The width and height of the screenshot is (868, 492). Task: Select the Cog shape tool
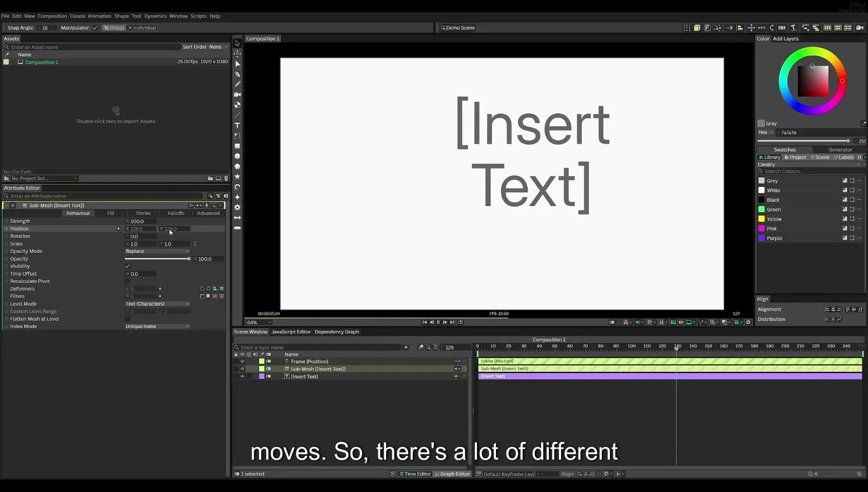[x=237, y=207]
